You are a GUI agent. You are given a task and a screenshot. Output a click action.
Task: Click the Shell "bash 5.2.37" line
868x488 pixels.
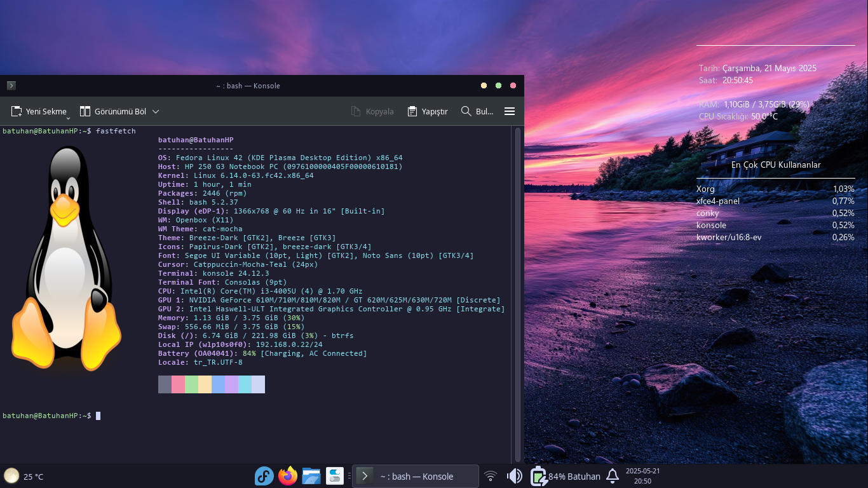coord(198,202)
